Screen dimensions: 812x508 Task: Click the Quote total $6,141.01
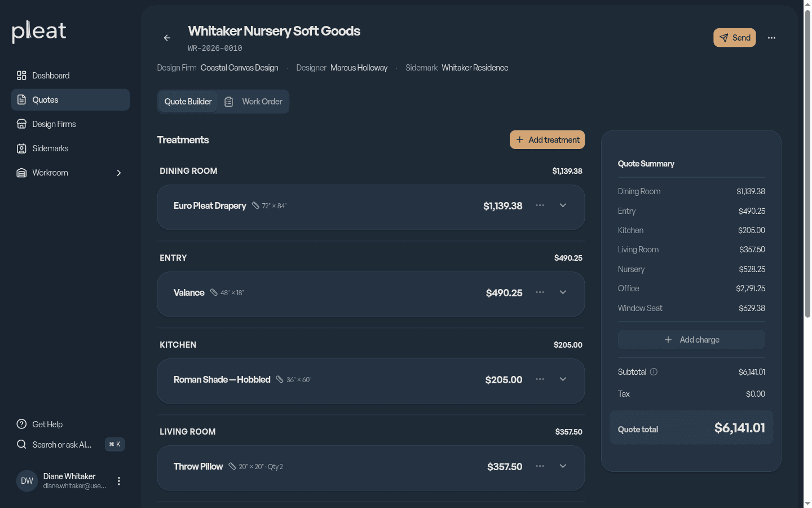740,428
